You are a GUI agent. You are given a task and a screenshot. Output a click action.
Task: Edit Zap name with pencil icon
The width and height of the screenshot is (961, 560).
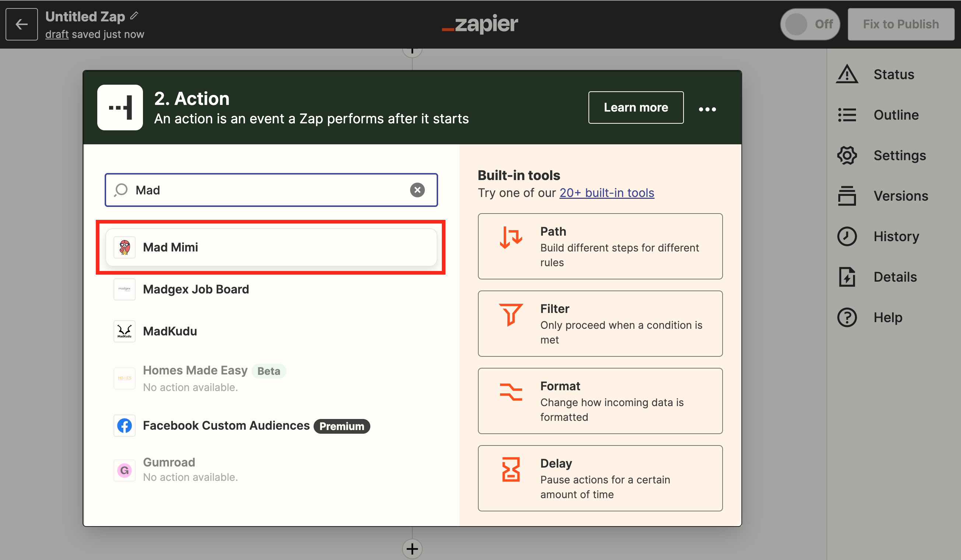(134, 15)
